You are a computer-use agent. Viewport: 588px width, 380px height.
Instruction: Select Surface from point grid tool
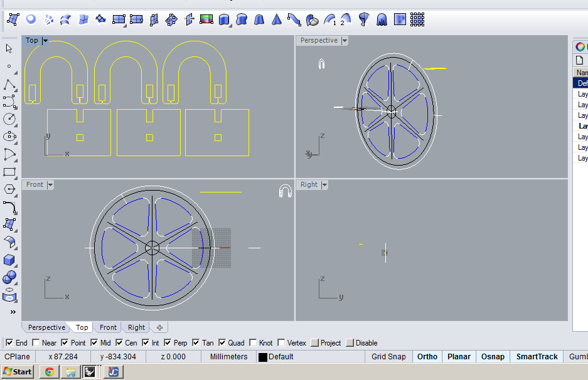pos(417,19)
